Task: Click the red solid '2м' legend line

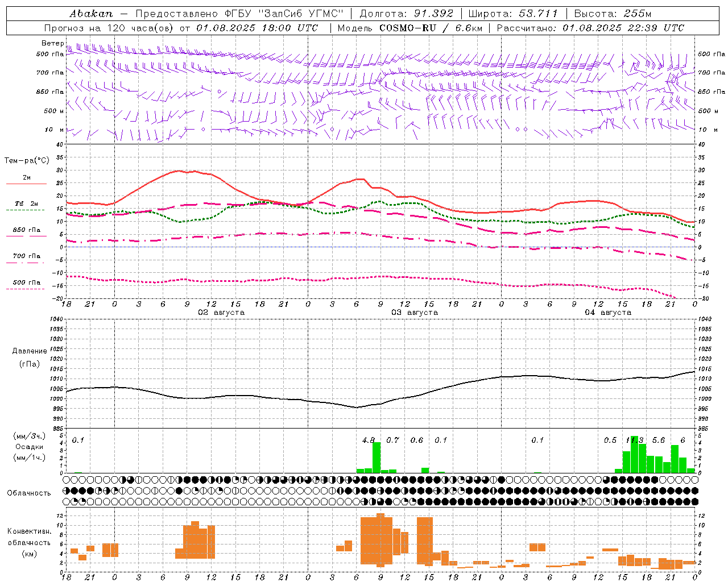Action: coord(26,184)
